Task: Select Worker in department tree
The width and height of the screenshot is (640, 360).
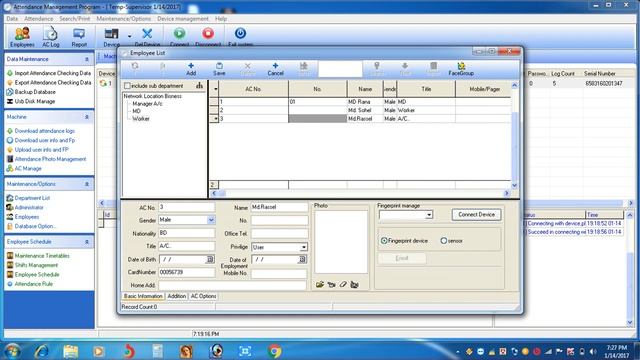Action: 141,119
